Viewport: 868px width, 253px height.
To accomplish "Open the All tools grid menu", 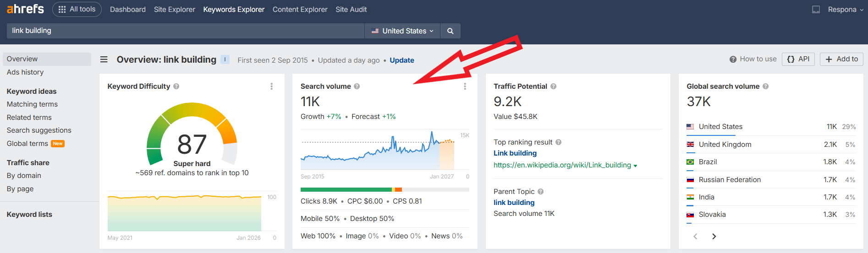I will pyautogui.click(x=77, y=9).
